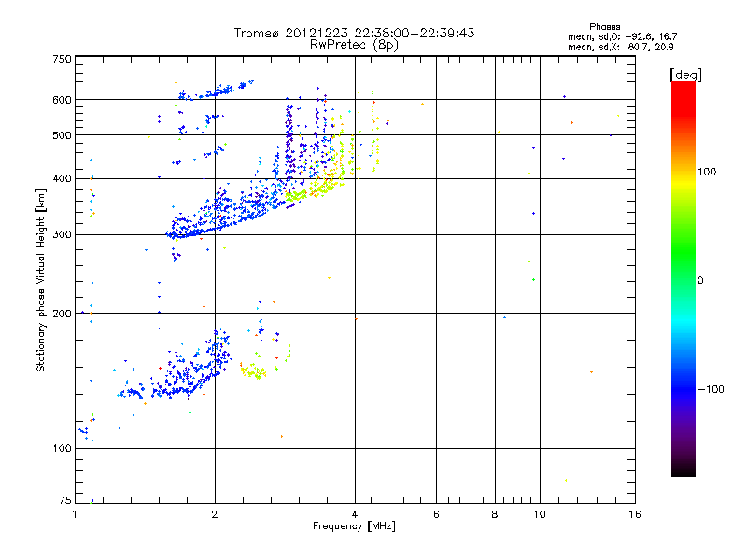Click the plot title 'Tromsø 20121223 22:38:00-22:39:43'
The width and height of the screenshot is (747, 560).
[354, 33]
